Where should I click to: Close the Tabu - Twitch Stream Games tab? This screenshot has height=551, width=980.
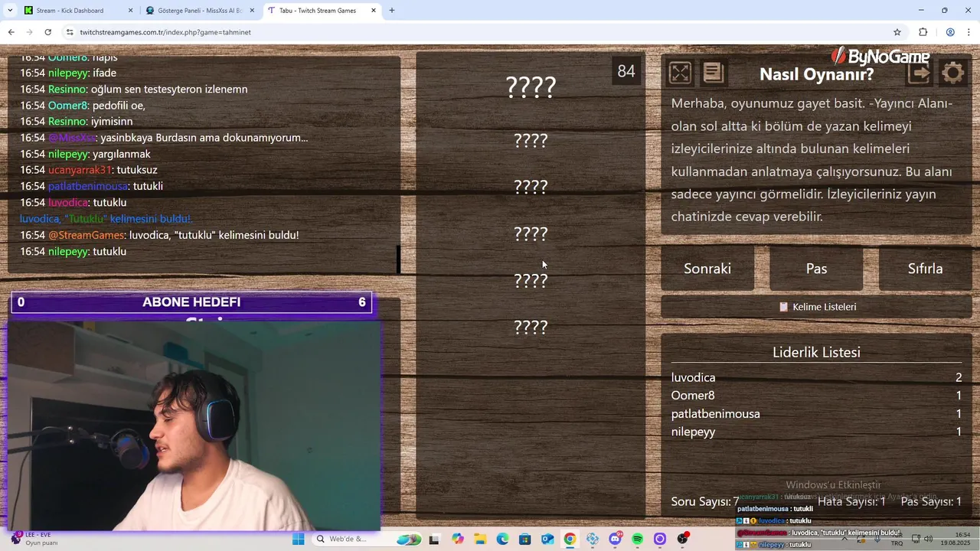[374, 11]
